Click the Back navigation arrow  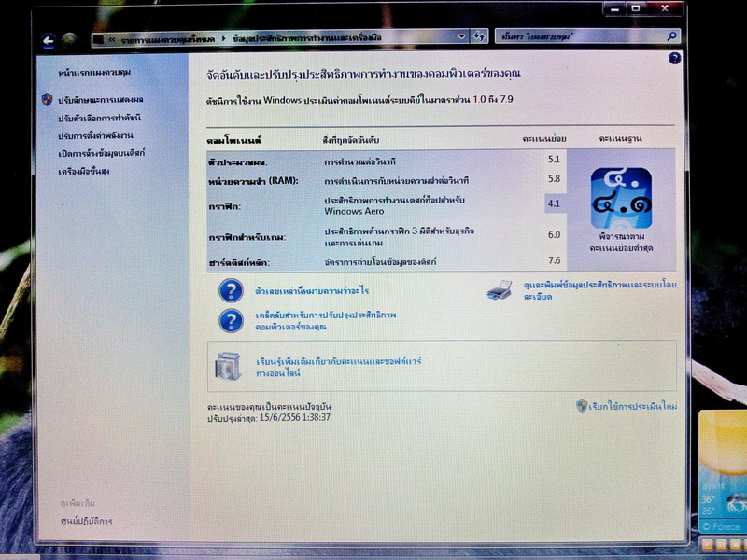48,41
